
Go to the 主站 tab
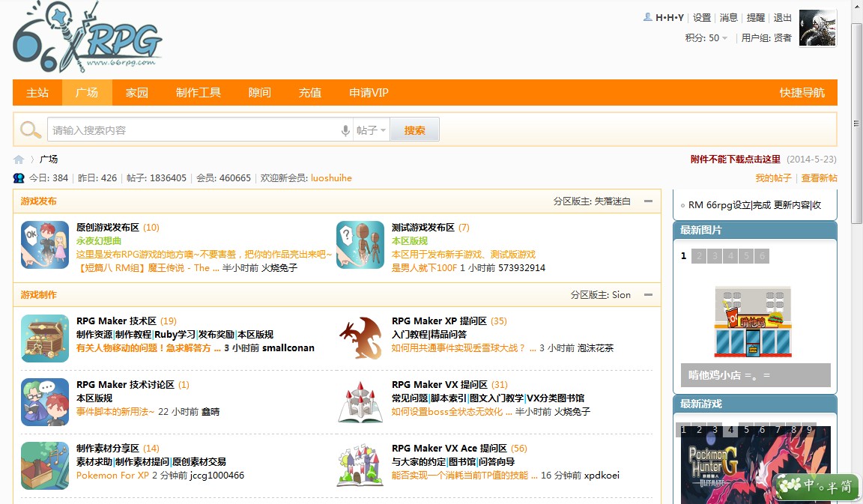click(37, 92)
